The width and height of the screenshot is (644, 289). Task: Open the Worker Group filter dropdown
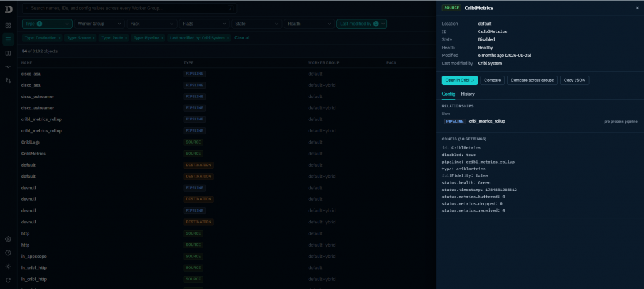(99, 24)
